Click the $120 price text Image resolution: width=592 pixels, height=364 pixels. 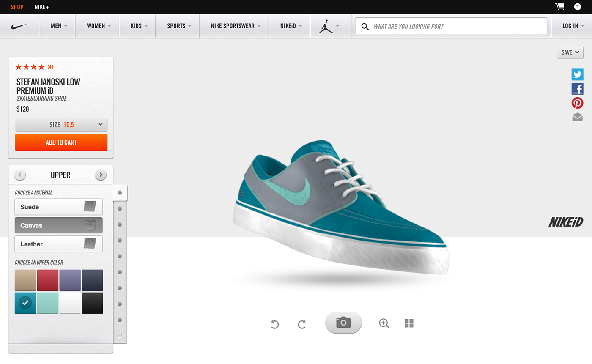[x=23, y=109]
